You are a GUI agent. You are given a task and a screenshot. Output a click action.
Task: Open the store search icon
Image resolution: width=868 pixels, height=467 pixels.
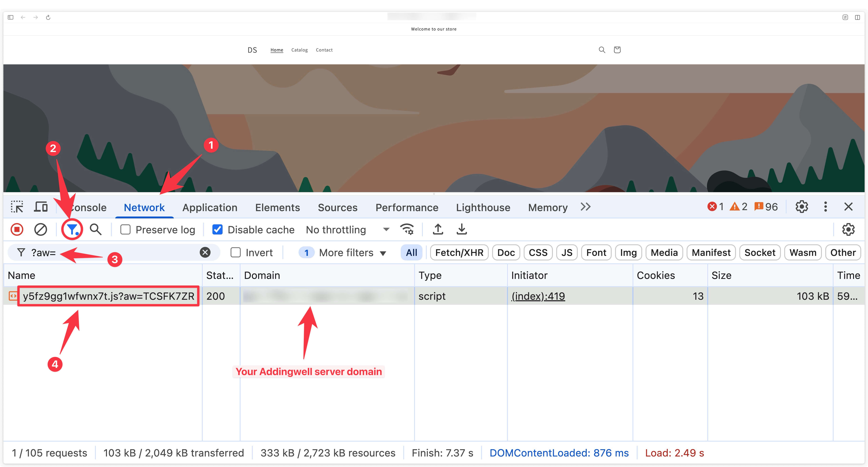tap(602, 50)
